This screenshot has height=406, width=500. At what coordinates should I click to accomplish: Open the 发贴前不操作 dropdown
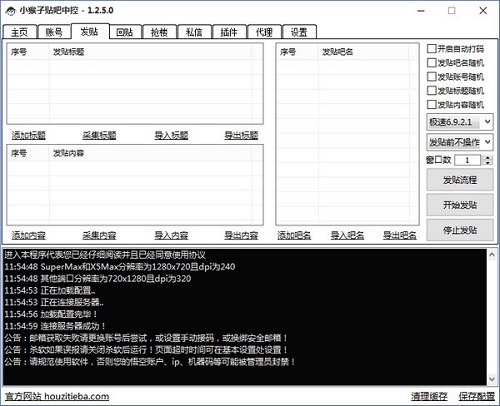[460, 142]
